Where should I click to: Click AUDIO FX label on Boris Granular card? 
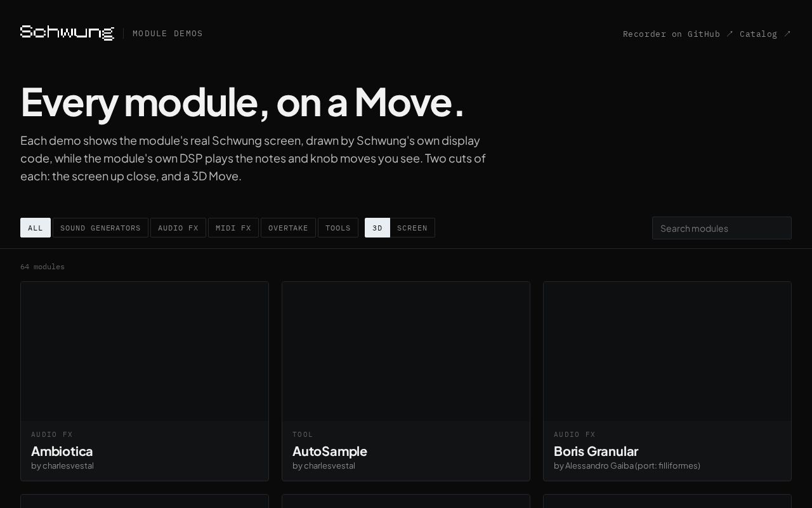[x=575, y=434]
